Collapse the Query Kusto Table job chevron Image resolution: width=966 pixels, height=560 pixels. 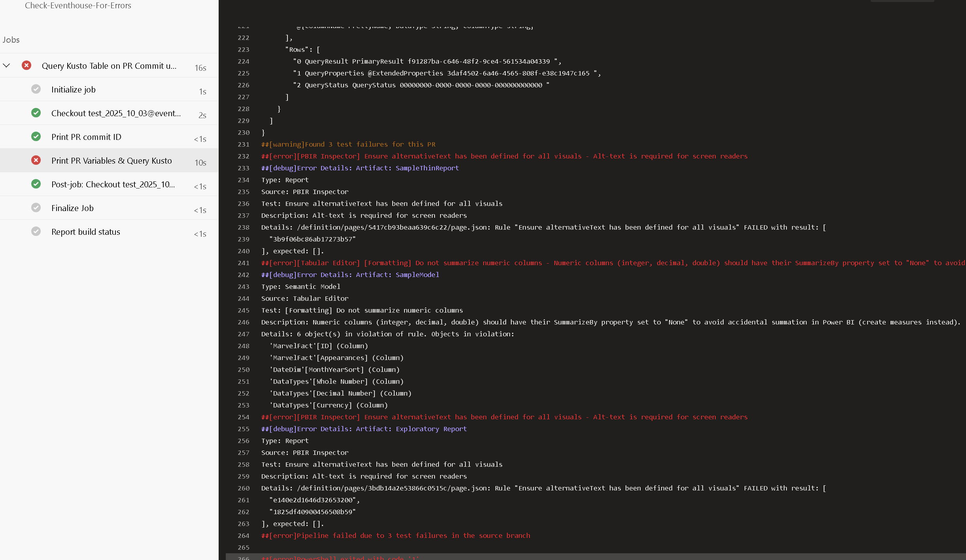point(6,66)
